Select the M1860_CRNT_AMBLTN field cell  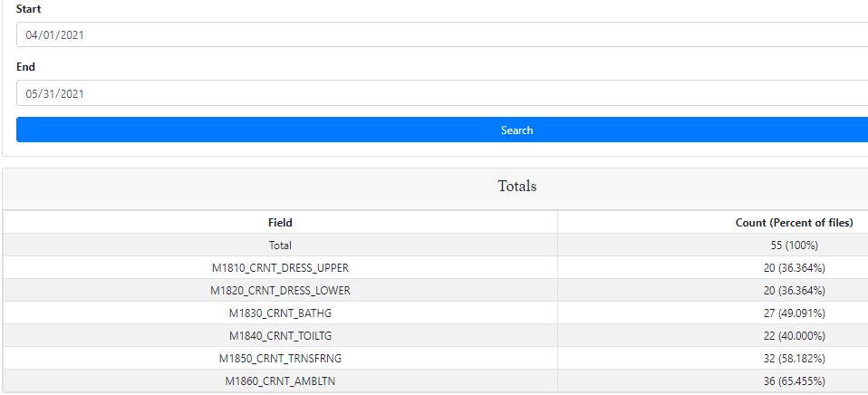[280, 381]
